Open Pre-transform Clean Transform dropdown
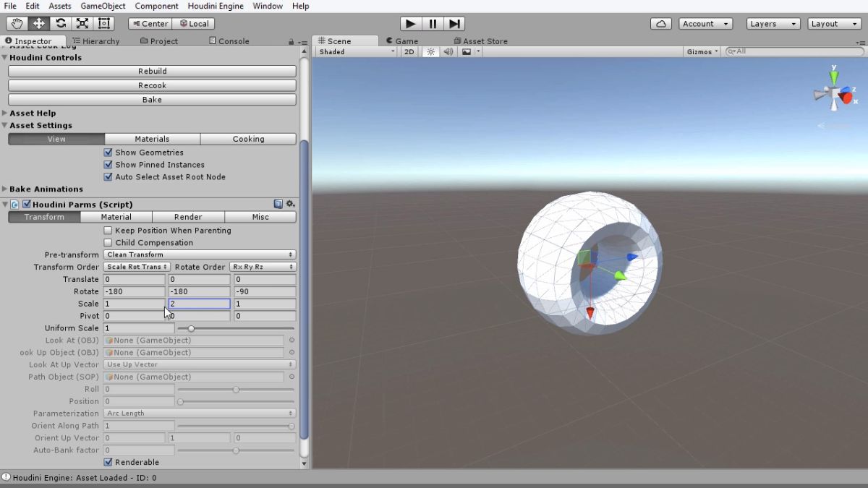The image size is (868, 488). [200, 254]
